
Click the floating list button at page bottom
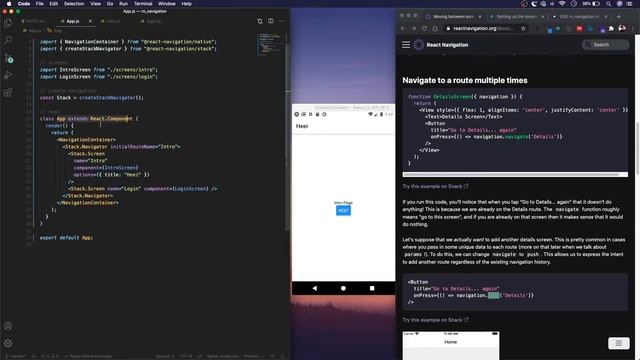618,343
